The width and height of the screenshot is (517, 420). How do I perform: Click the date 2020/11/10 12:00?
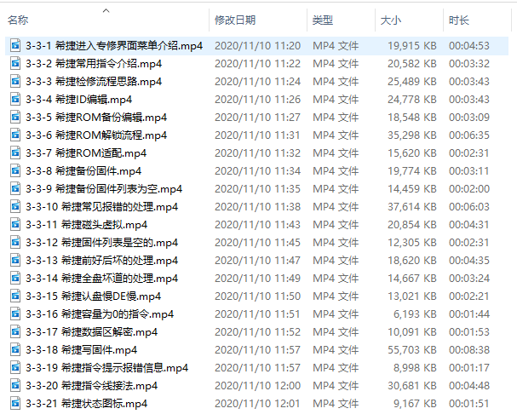(257, 385)
